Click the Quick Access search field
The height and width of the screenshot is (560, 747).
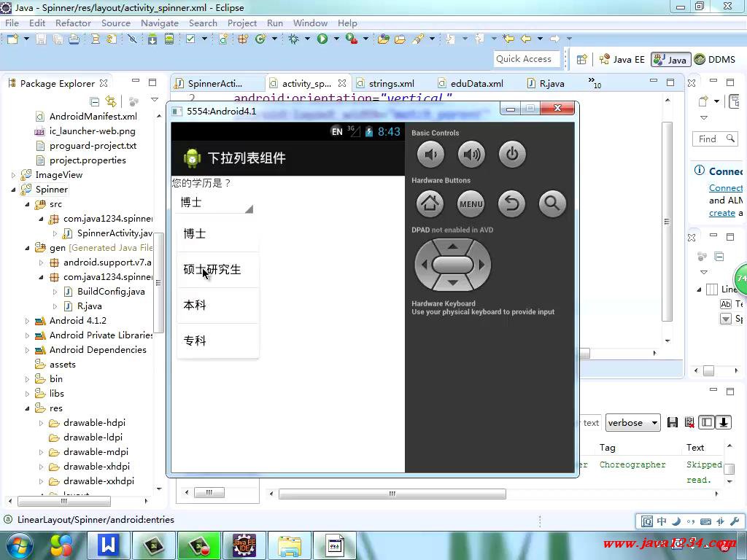527,59
